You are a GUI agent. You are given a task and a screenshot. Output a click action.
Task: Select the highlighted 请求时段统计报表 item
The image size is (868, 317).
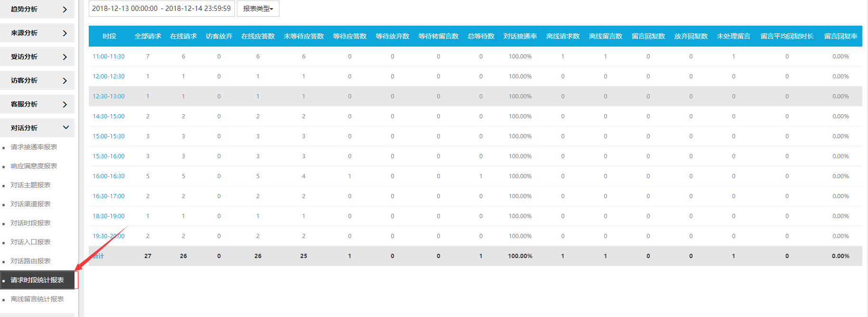(37, 280)
